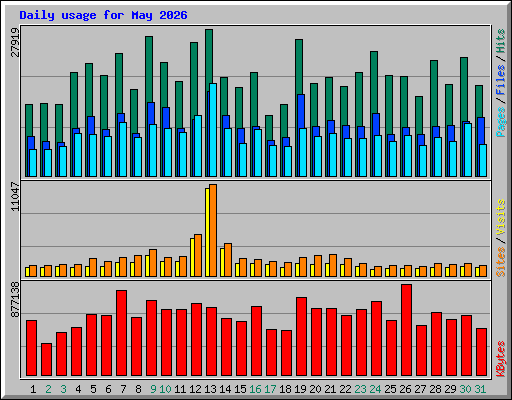The width and height of the screenshot is (512, 400).
Task: Click the orange visits bar for day 12
Action: coord(198,255)
